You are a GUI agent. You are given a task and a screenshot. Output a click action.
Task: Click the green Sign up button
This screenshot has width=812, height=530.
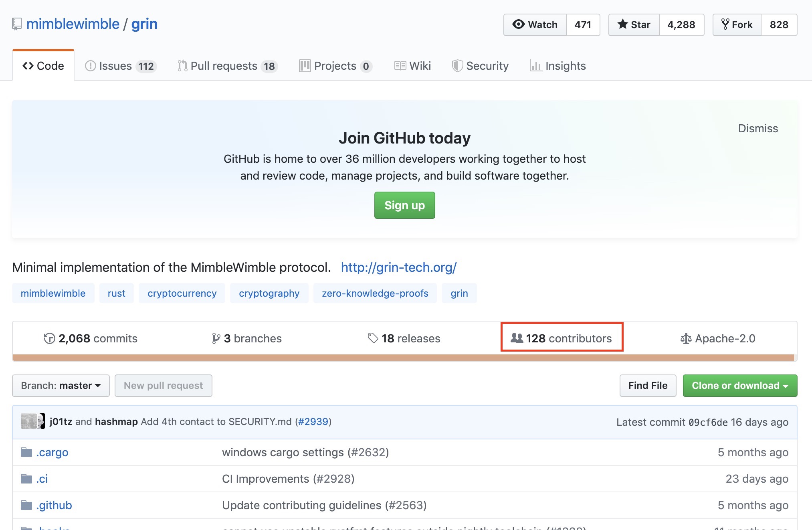click(404, 205)
